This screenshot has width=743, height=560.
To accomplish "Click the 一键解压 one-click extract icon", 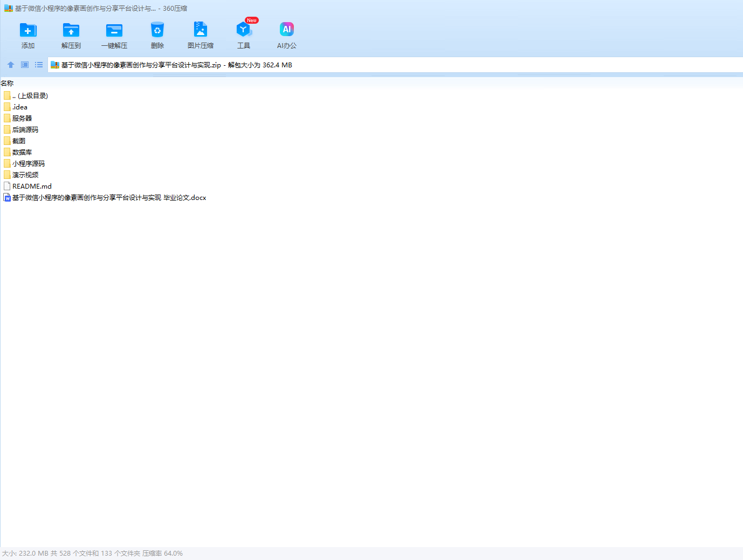I will (114, 30).
